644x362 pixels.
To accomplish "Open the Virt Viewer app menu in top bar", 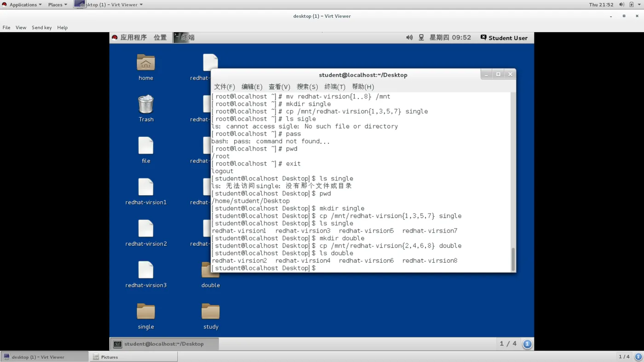I will (109, 5).
